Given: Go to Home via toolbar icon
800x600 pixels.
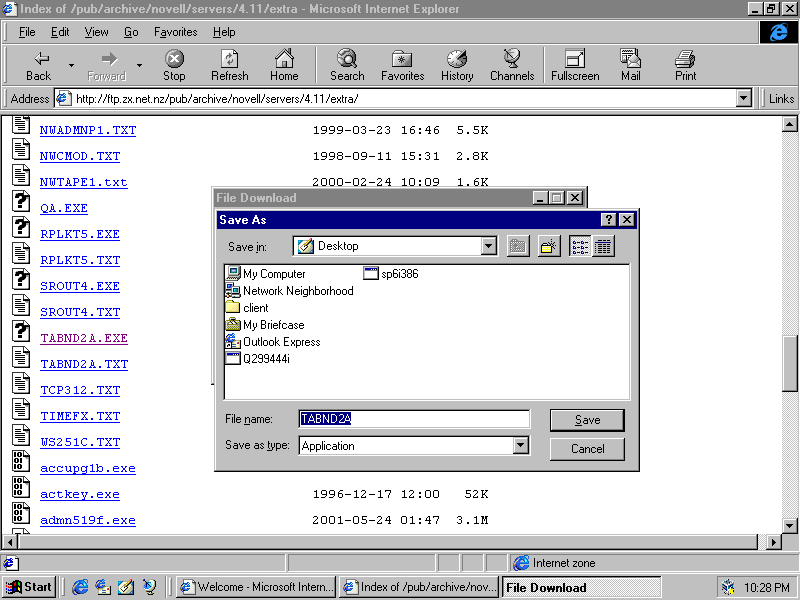Looking at the screenshot, I should tap(284, 65).
